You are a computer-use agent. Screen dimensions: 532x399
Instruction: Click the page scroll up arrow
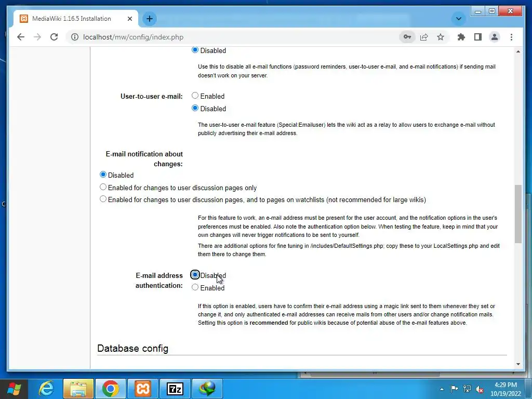(x=518, y=51)
